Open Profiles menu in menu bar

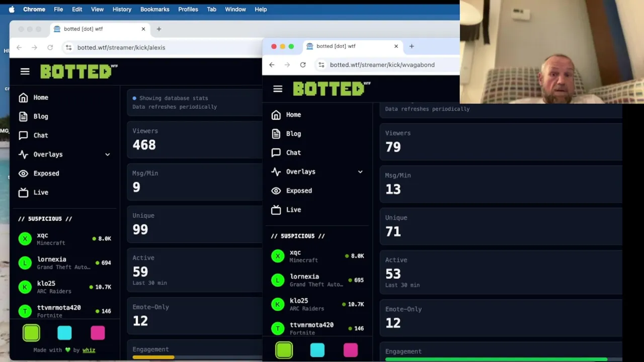pyautogui.click(x=188, y=9)
